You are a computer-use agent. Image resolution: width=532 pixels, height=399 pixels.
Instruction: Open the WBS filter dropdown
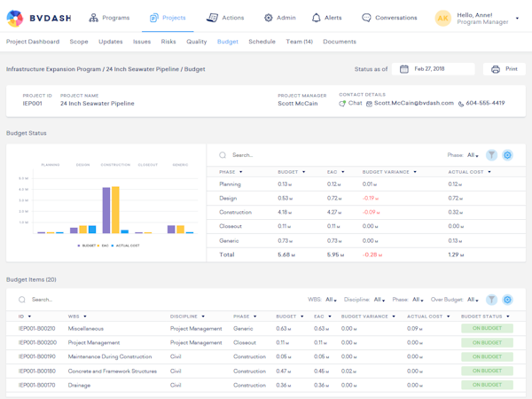click(x=330, y=300)
